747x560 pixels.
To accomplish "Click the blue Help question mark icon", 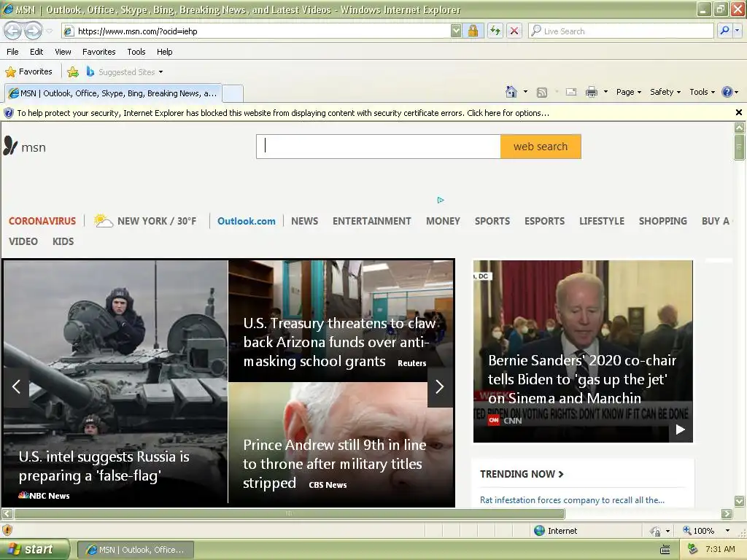I will point(727,92).
